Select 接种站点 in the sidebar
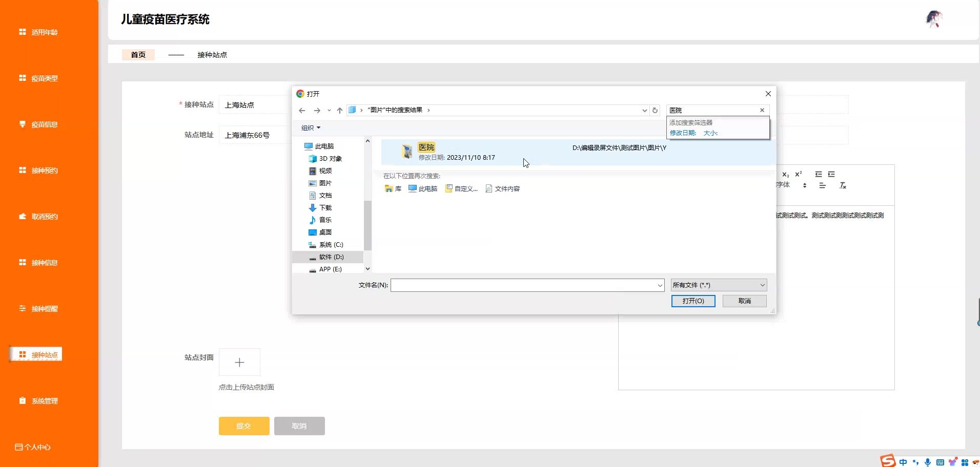This screenshot has height=467, width=980. pos(36,354)
